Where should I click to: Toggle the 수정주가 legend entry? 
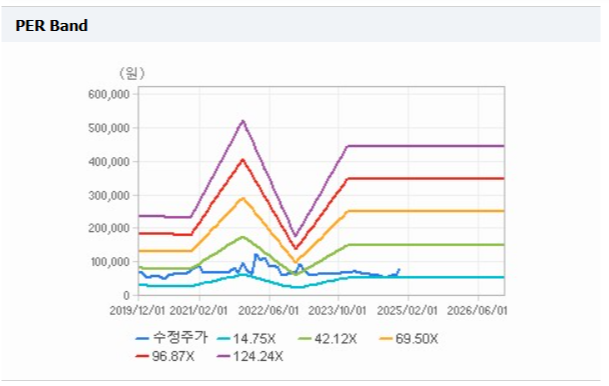point(172,338)
